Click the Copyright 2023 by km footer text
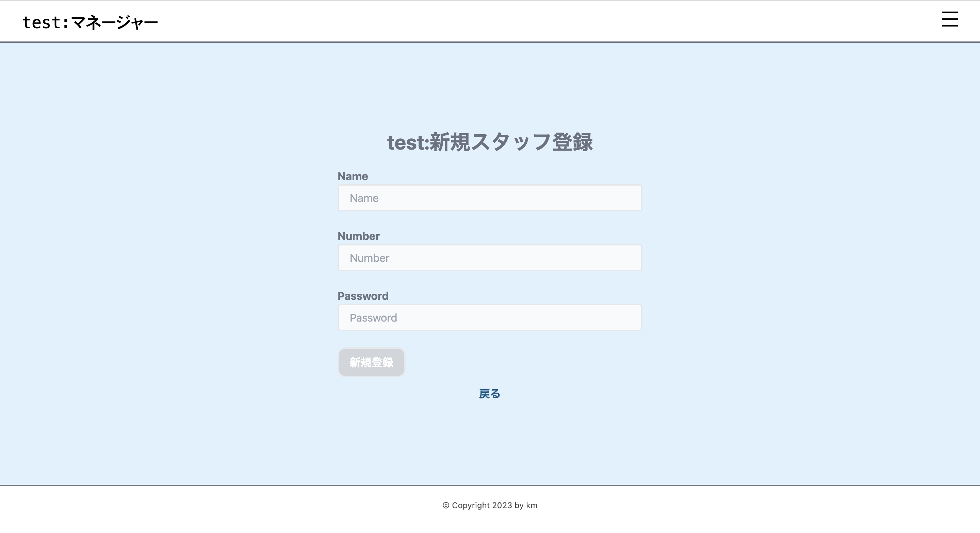The width and height of the screenshot is (980, 533). [490, 505]
